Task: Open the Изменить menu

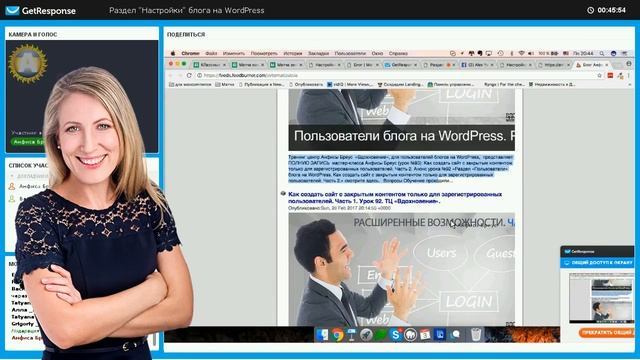Action: coord(234,53)
